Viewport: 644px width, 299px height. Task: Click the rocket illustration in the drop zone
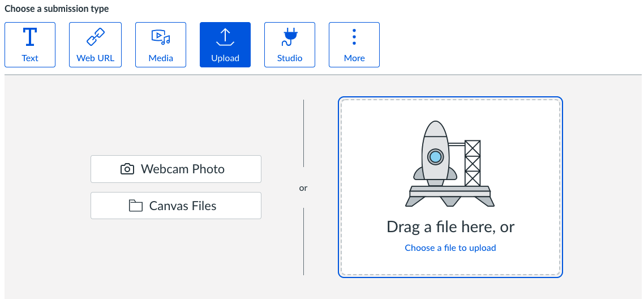(450, 164)
